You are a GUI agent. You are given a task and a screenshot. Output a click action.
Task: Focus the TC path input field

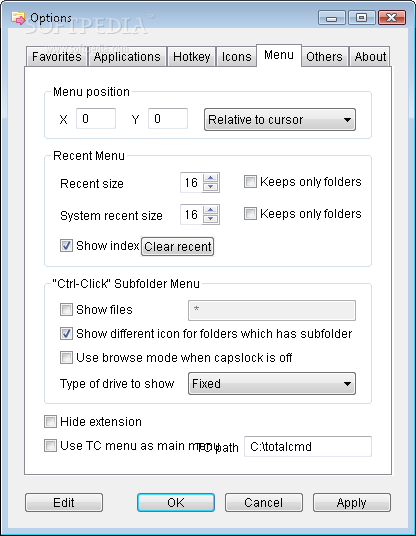308,446
